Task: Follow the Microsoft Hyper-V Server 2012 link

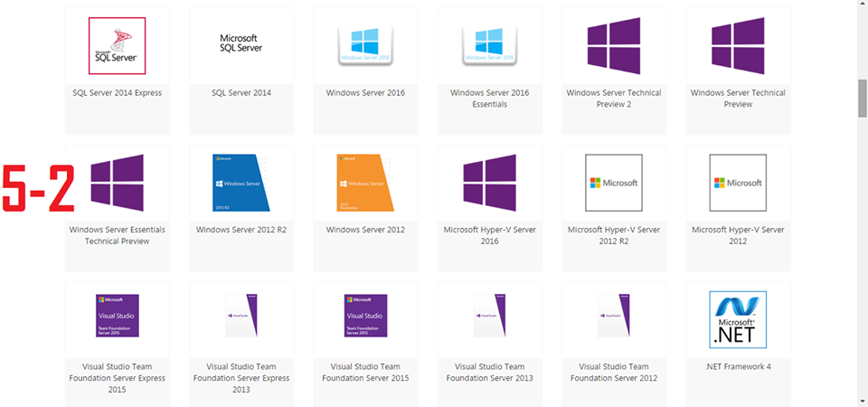Action: click(x=738, y=235)
